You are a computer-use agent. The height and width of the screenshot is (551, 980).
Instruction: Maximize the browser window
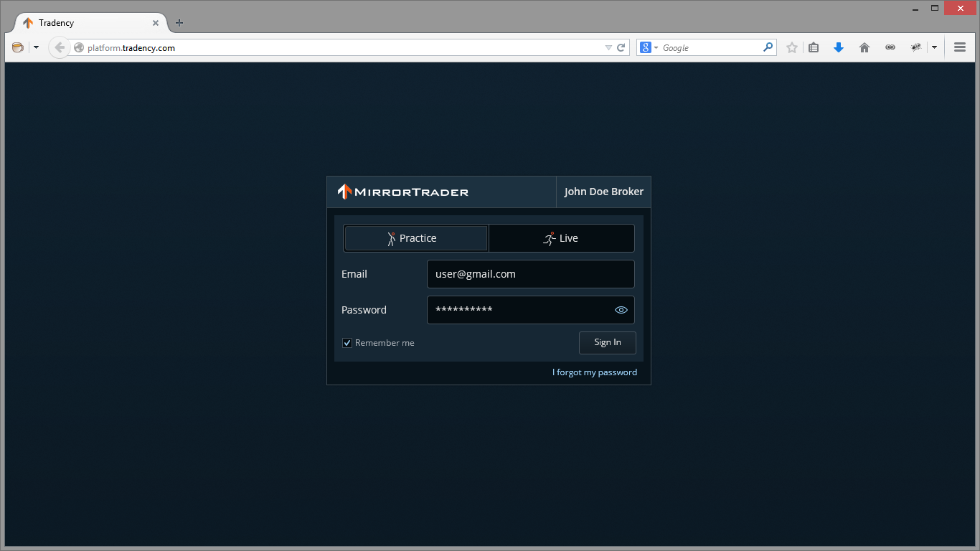pyautogui.click(x=935, y=9)
